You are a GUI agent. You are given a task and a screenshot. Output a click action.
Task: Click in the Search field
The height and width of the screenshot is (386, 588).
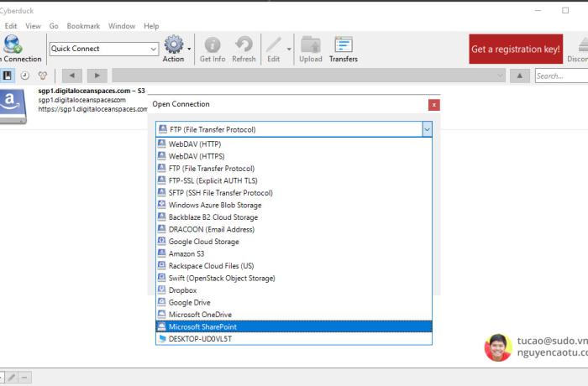coord(561,76)
